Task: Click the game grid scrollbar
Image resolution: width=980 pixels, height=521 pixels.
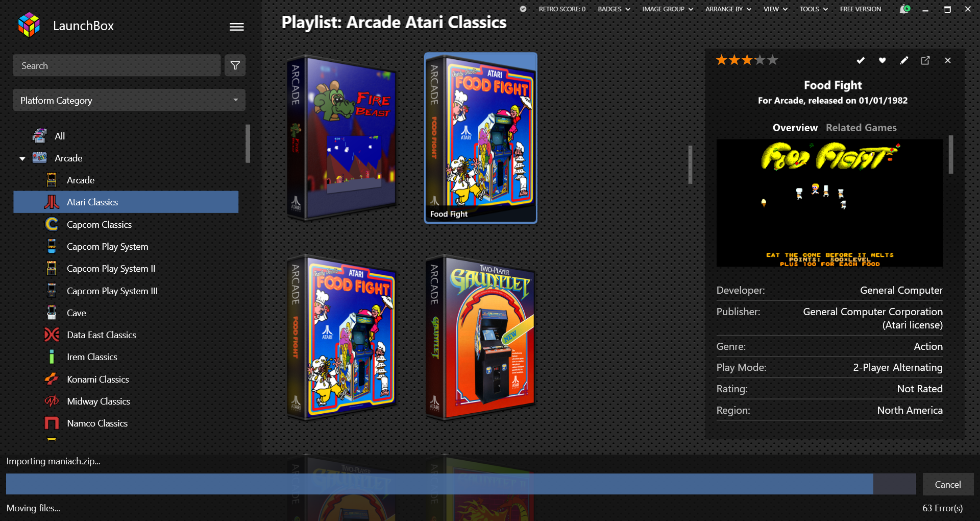Action: coord(690,164)
